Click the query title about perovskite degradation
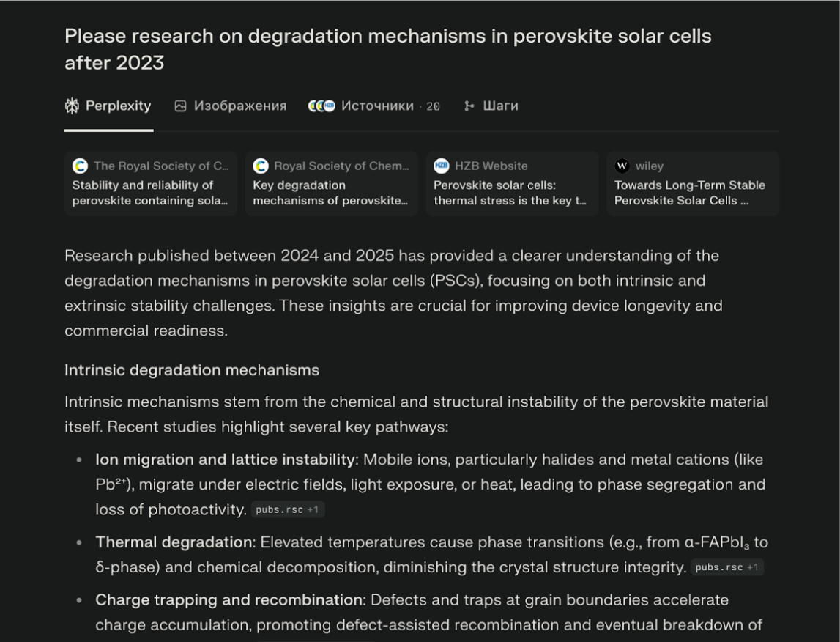Image resolution: width=840 pixels, height=642 pixels. click(x=387, y=49)
